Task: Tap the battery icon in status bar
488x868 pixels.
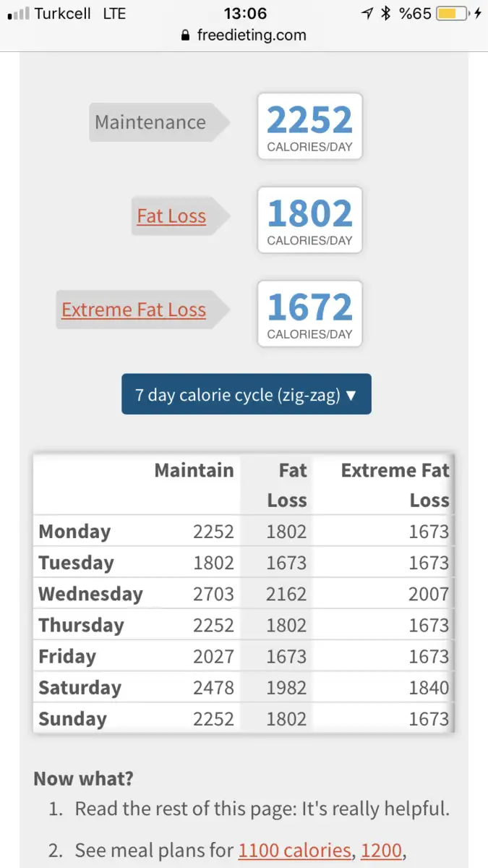Action: click(449, 13)
